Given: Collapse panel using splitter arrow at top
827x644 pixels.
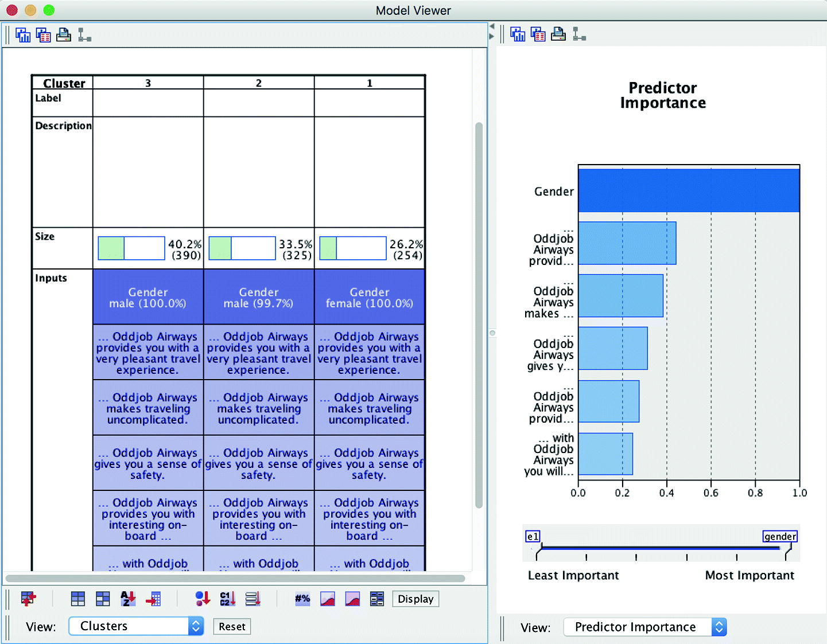Looking at the screenshot, I should 492,26.
